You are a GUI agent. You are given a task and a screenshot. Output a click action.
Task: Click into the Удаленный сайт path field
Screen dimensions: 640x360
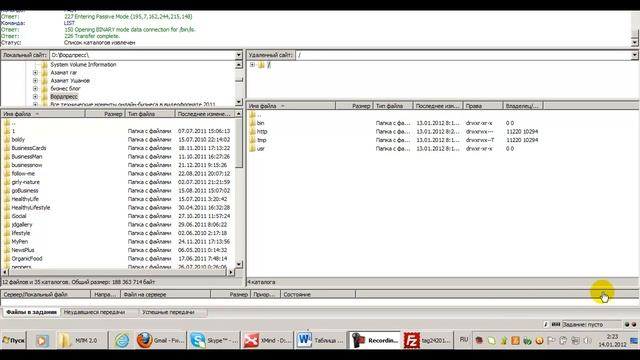[x=463, y=55]
